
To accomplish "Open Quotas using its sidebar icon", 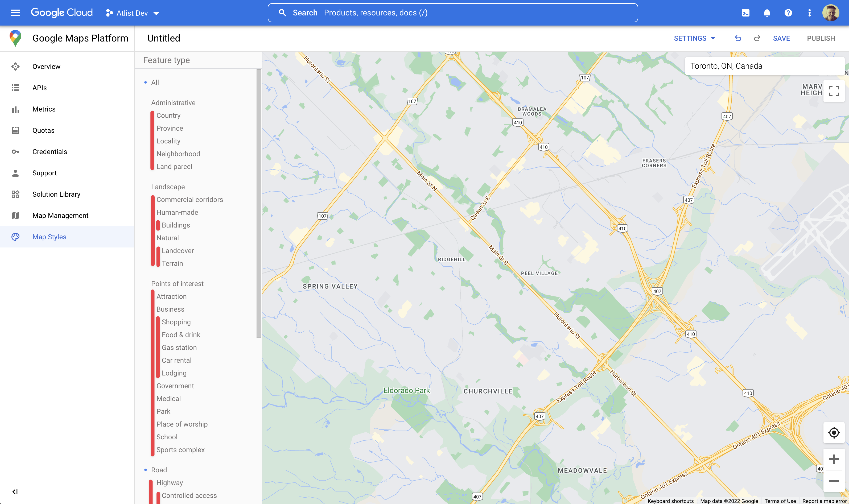I will pyautogui.click(x=15, y=130).
